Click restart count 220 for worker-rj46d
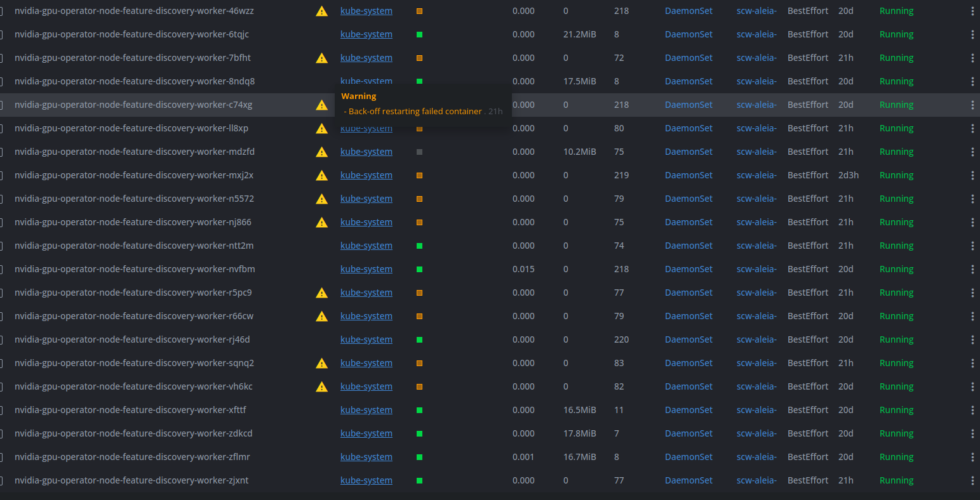Image resolution: width=980 pixels, height=500 pixels. [x=622, y=339]
